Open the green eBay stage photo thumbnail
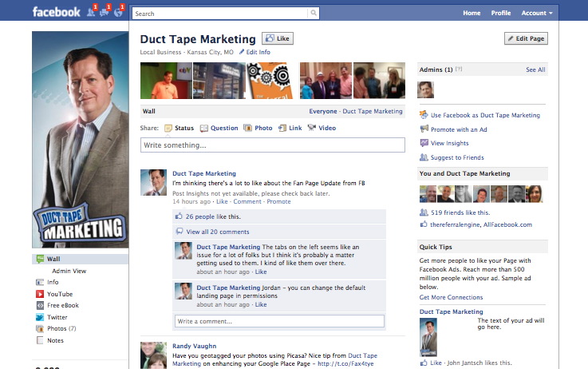This screenshot has height=369, width=588. [166, 81]
